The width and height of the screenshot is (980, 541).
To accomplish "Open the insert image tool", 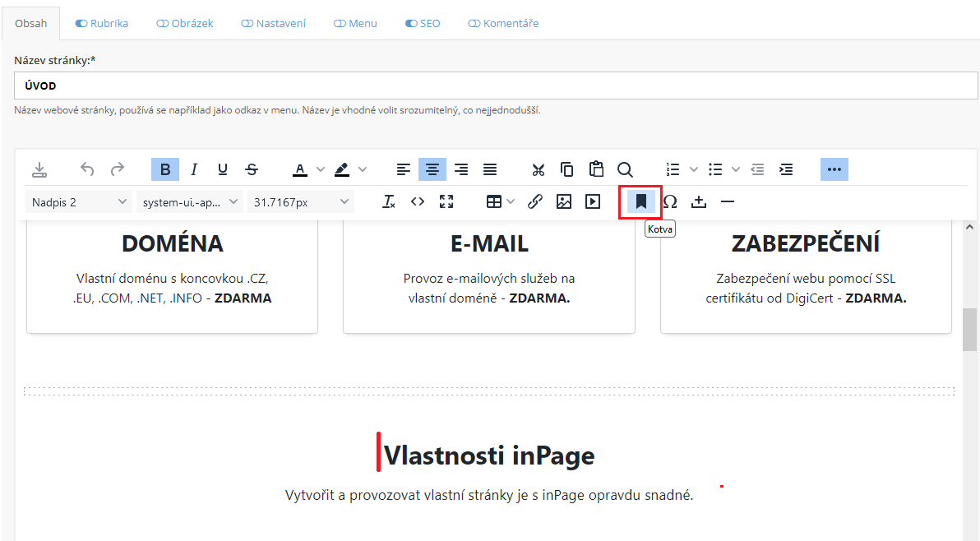I will [563, 201].
